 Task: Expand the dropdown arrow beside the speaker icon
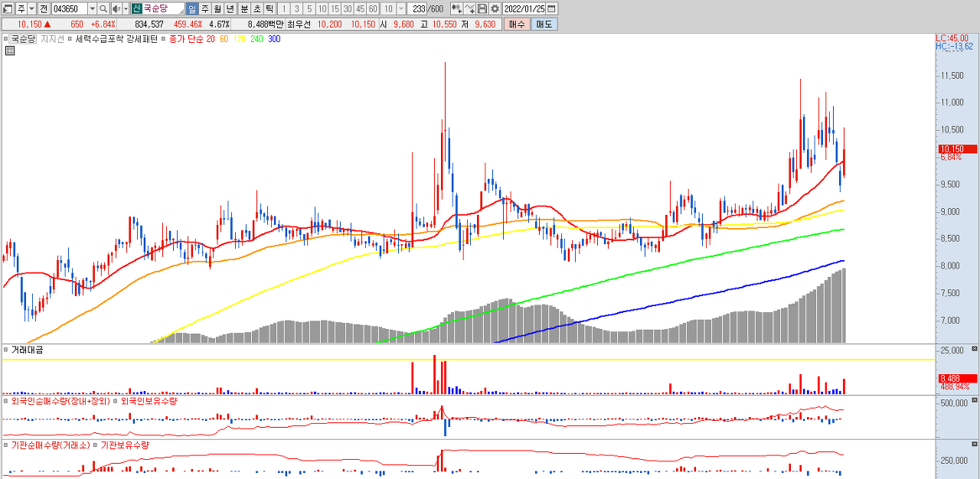pyautogui.click(x=125, y=8)
